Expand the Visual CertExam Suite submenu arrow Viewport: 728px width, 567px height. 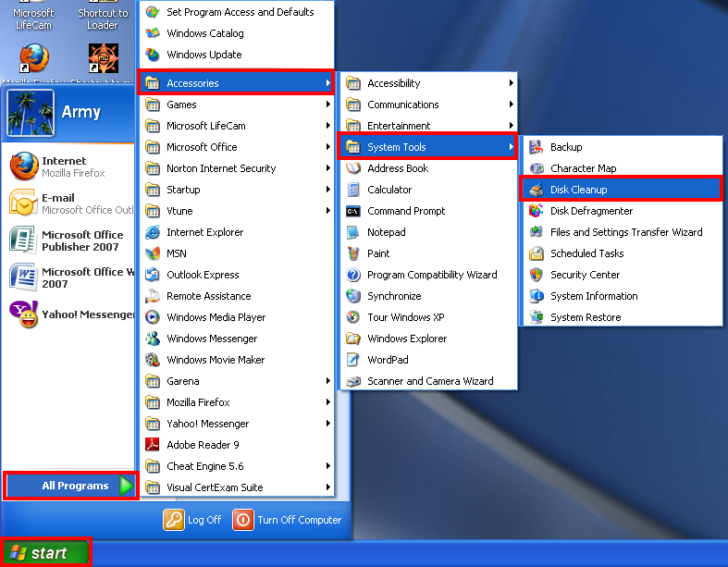[x=327, y=487]
